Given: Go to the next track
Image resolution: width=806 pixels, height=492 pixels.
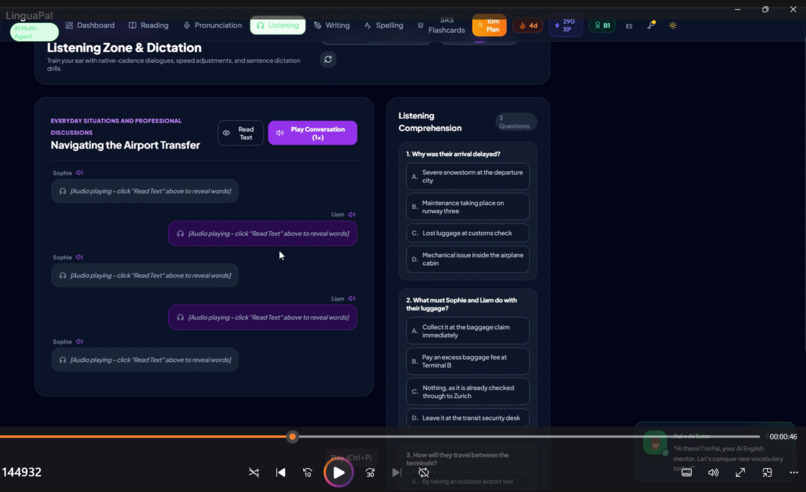Looking at the screenshot, I should [x=396, y=472].
